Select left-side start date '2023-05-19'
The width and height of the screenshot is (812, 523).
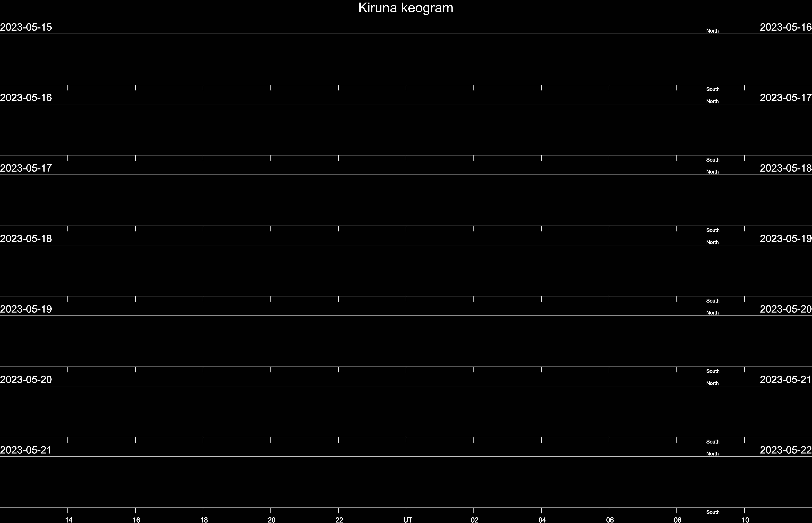(26, 309)
